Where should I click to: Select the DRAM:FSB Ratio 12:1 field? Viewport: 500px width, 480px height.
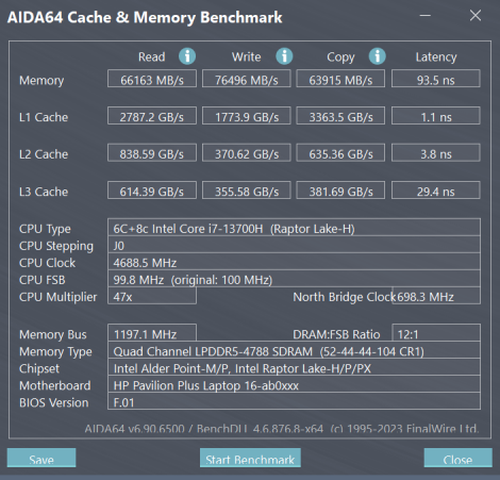(436, 332)
